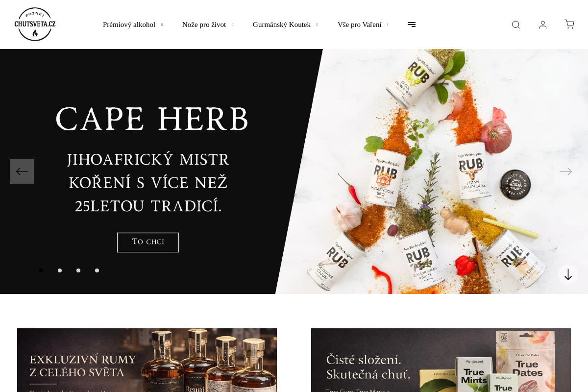Open the hamburger menu icon
The image size is (588, 392).
click(x=412, y=24)
